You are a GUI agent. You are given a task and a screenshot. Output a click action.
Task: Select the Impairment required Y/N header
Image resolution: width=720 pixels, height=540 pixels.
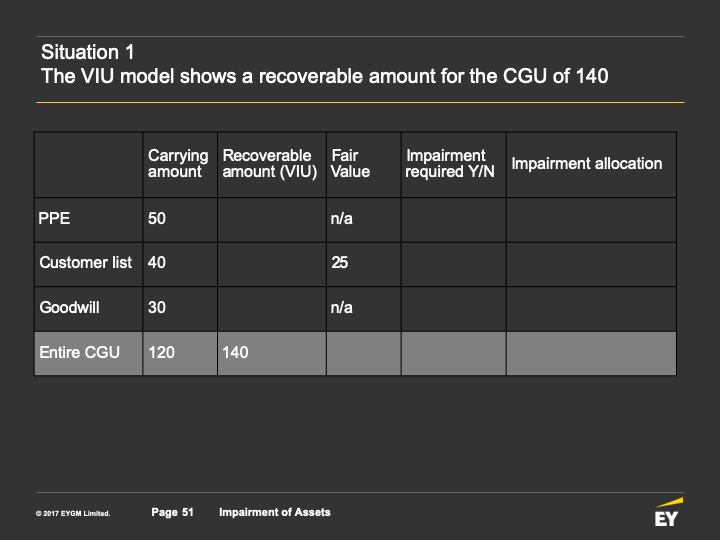click(x=454, y=164)
